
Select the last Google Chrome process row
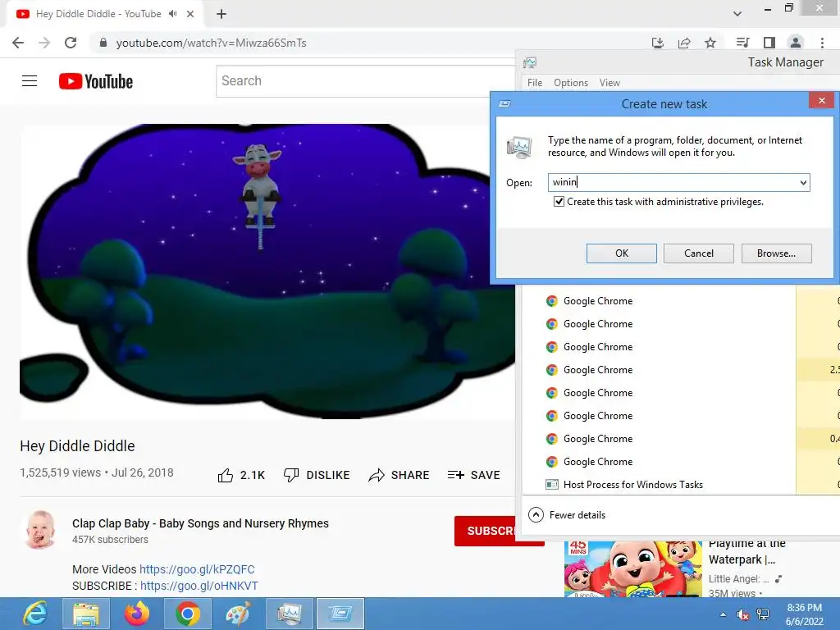(658, 462)
